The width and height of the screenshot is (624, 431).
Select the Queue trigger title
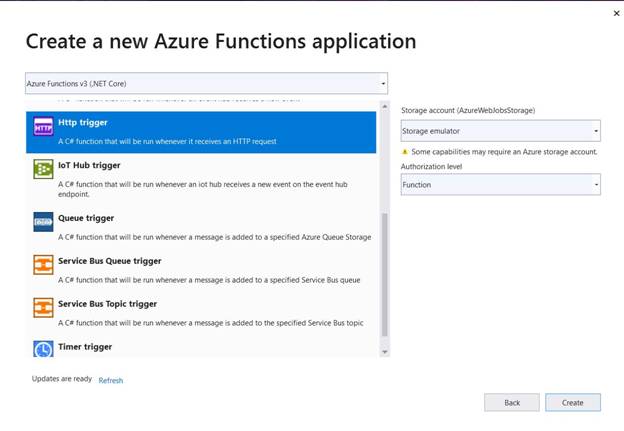click(x=86, y=218)
